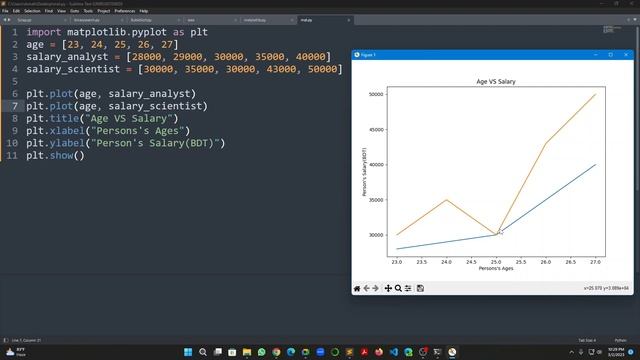Open the View menu

tap(61, 11)
